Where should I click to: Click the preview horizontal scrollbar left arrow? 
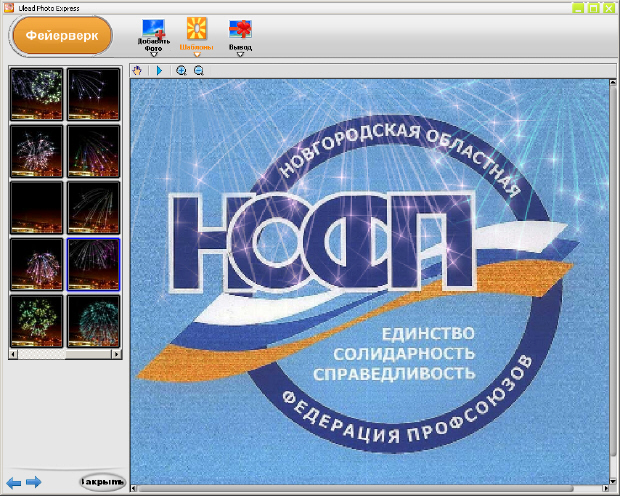134,489
